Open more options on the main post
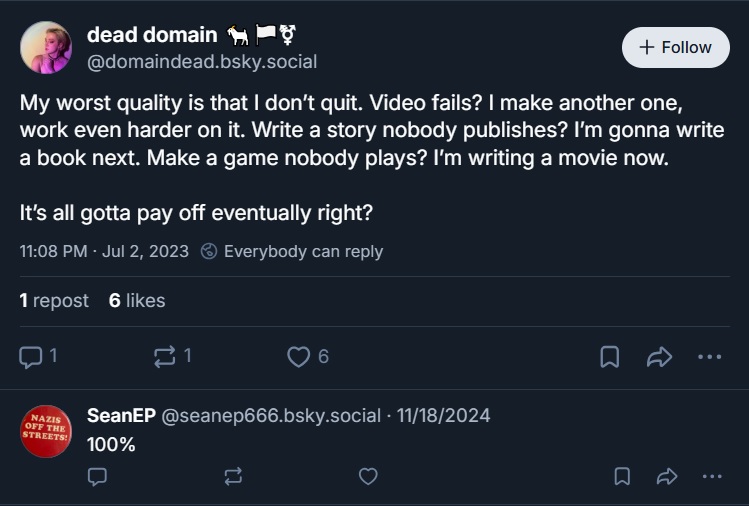749x506 pixels. [x=709, y=357]
